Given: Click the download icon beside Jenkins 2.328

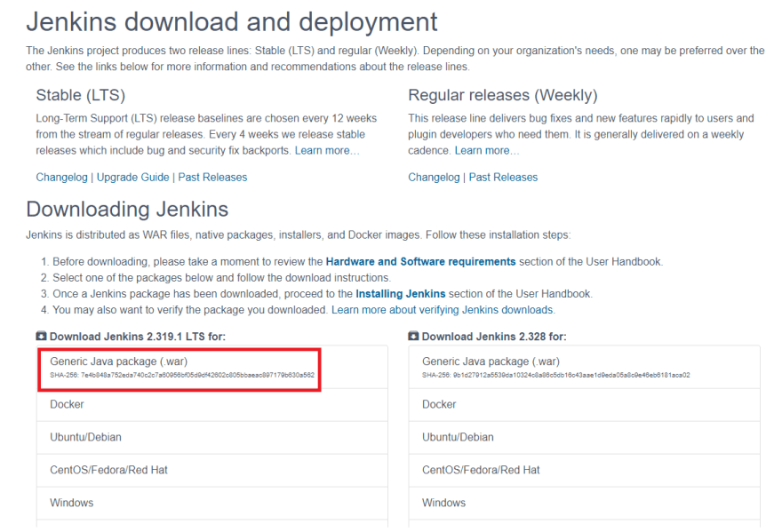Looking at the screenshot, I should tap(413, 336).
